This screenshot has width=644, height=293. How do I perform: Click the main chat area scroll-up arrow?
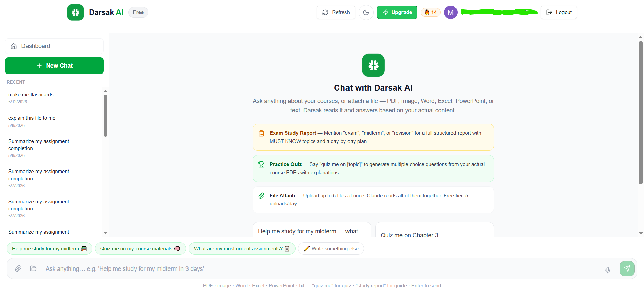(x=641, y=37)
